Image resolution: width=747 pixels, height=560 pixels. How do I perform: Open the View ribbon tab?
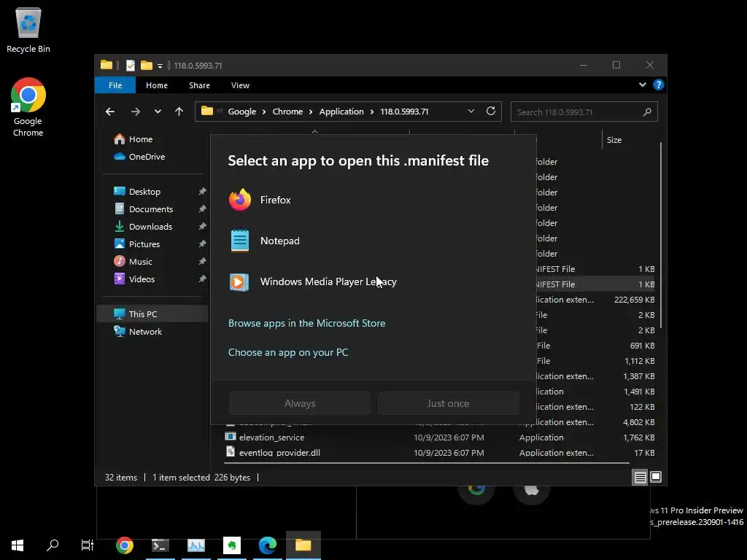click(x=240, y=85)
